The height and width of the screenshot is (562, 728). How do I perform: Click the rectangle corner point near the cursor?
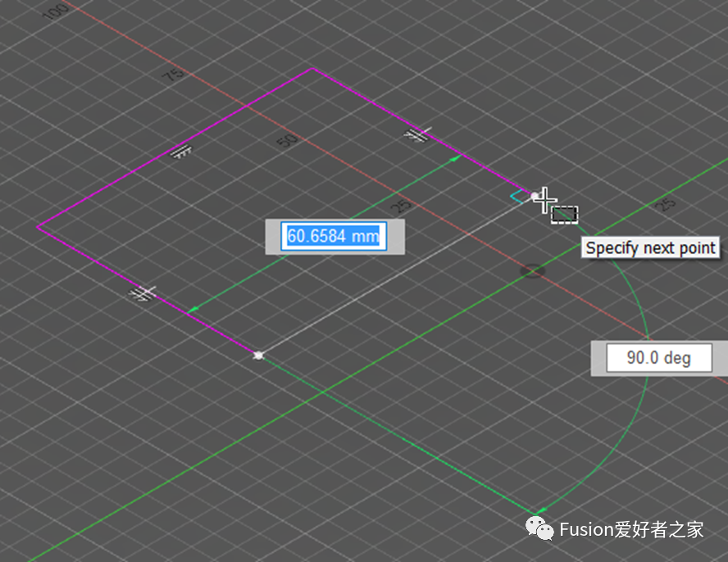pos(535,197)
